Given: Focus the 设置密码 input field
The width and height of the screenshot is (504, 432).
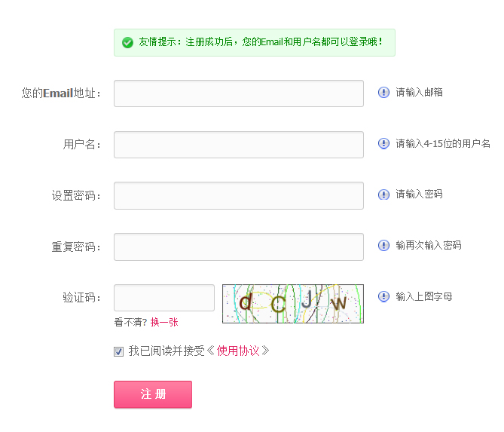Looking at the screenshot, I should pyautogui.click(x=238, y=195).
